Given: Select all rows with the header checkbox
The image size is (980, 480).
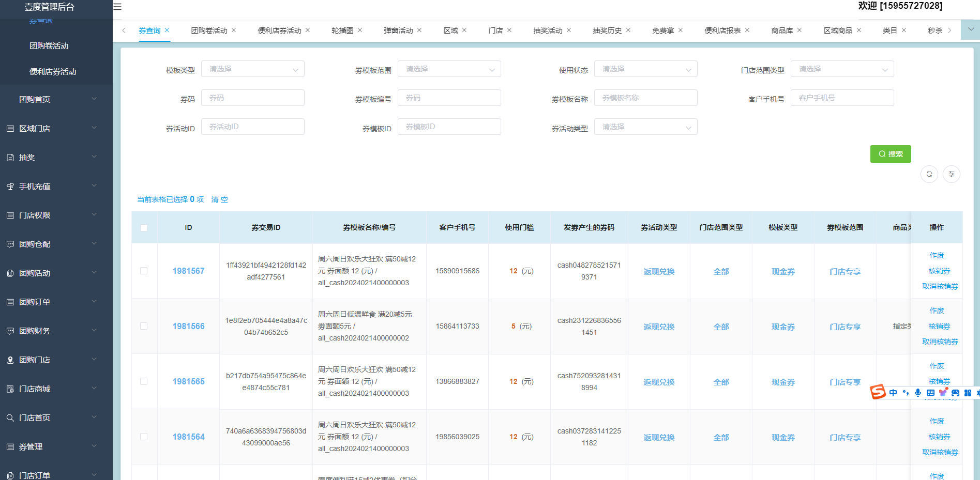Looking at the screenshot, I should [144, 228].
